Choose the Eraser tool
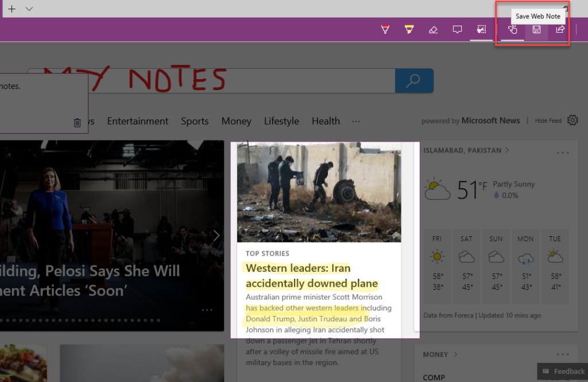Image resolution: width=588 pixels, height=382 pixels. [434, 30]
